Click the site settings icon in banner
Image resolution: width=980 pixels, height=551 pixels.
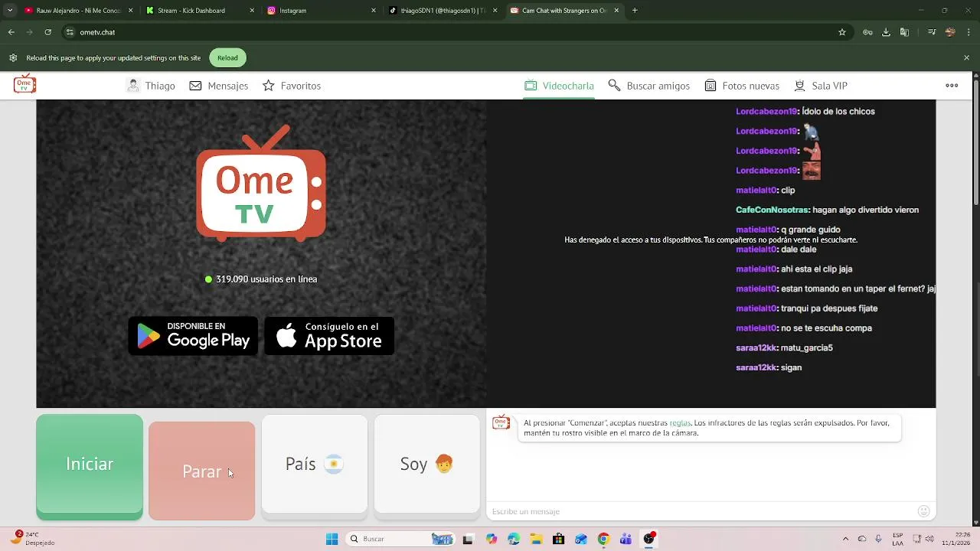pyautogui.click(x=13, y=57)
